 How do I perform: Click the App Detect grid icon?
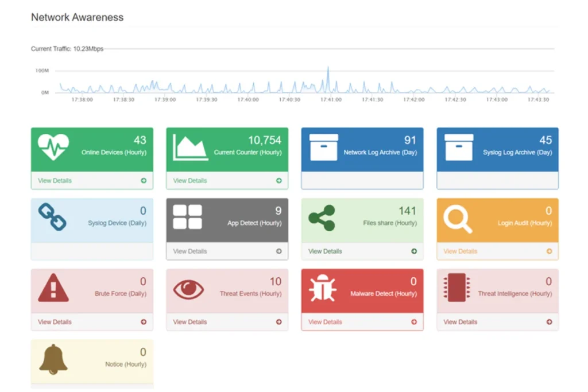(x=188, y=218)
